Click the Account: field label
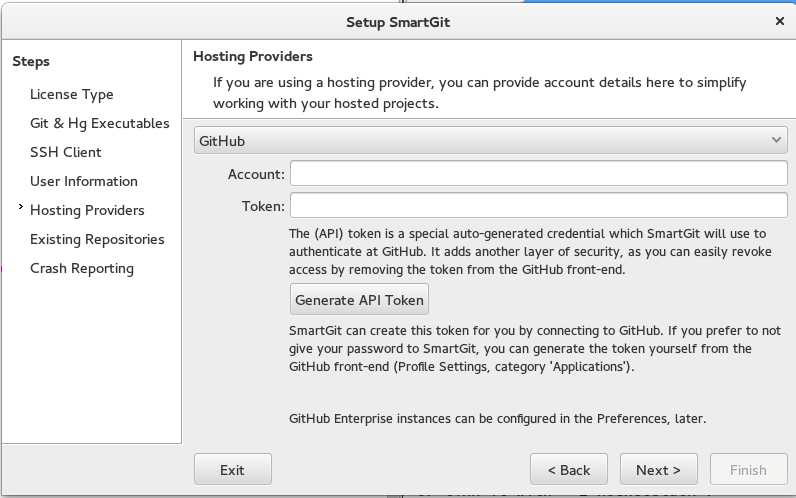The height and width of the screenshot is (498, 796). pyautogui.click(x=256, y=174)
